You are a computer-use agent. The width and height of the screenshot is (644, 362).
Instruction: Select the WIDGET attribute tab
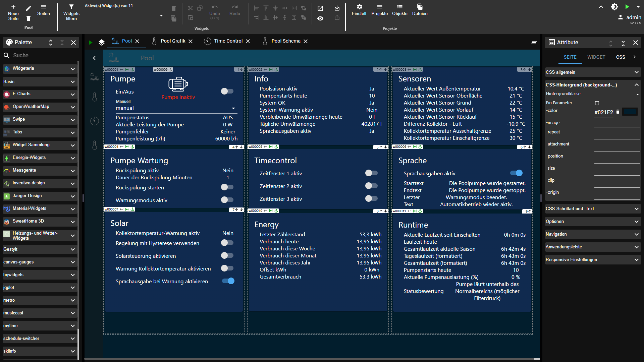(596, 57)
